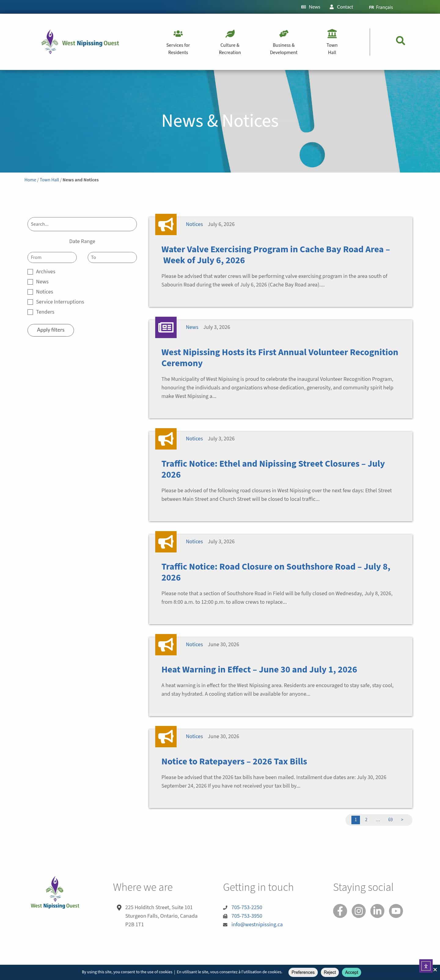Expand the Business & Development menu
This screenshot has width=440, height=980.
[284, 42]
